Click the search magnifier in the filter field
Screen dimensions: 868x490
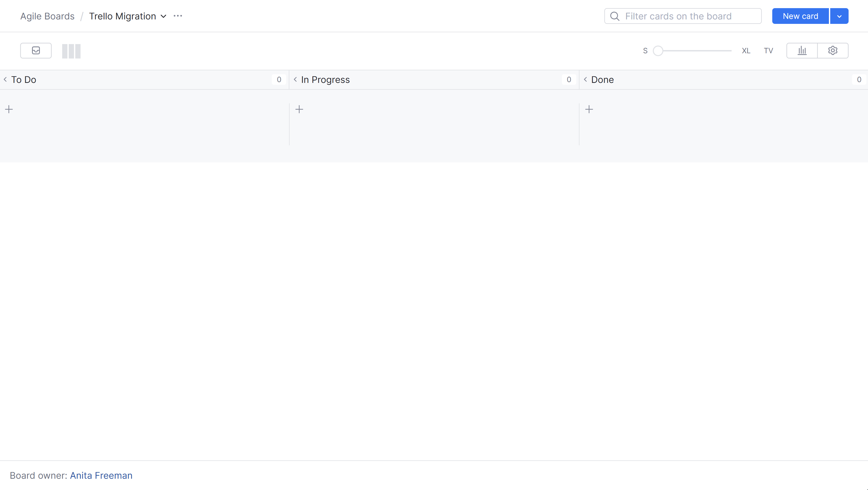pyautogui.click(x=615, y=16)
